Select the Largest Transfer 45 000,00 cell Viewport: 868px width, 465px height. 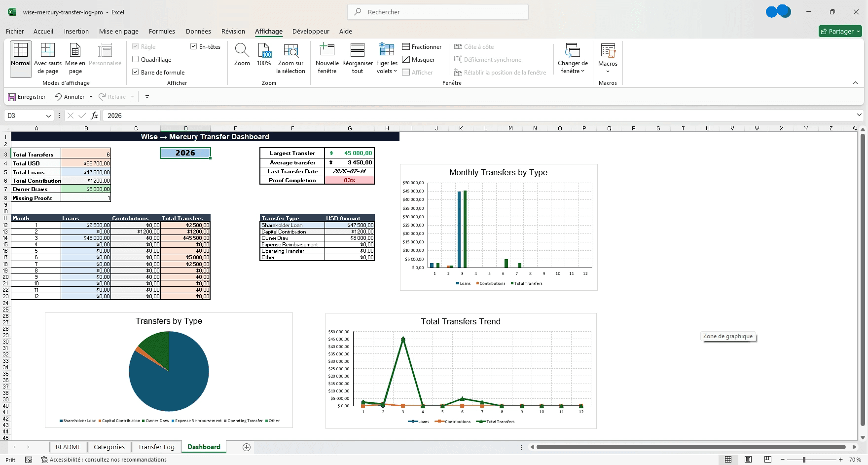pos(350,153)
